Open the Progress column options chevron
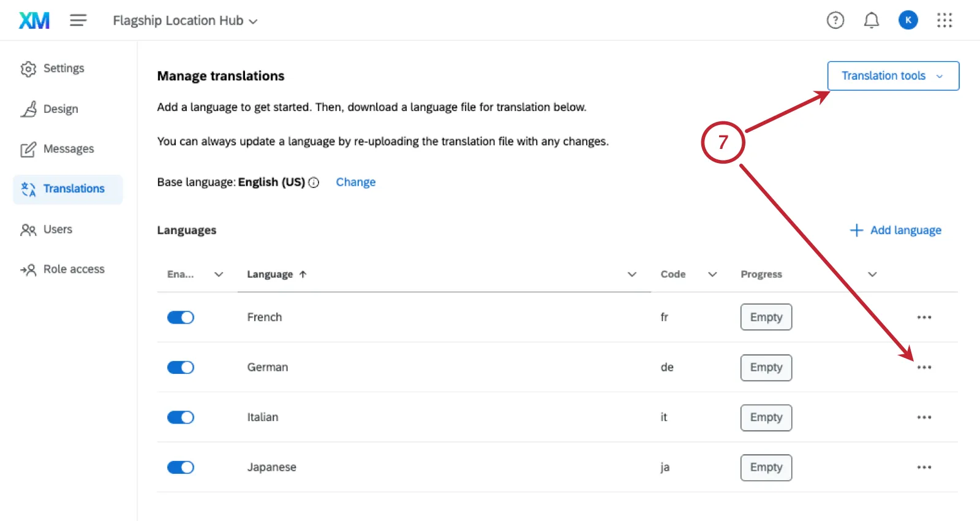This screenshot has width=980, height=521. click(x=873, y=275)
